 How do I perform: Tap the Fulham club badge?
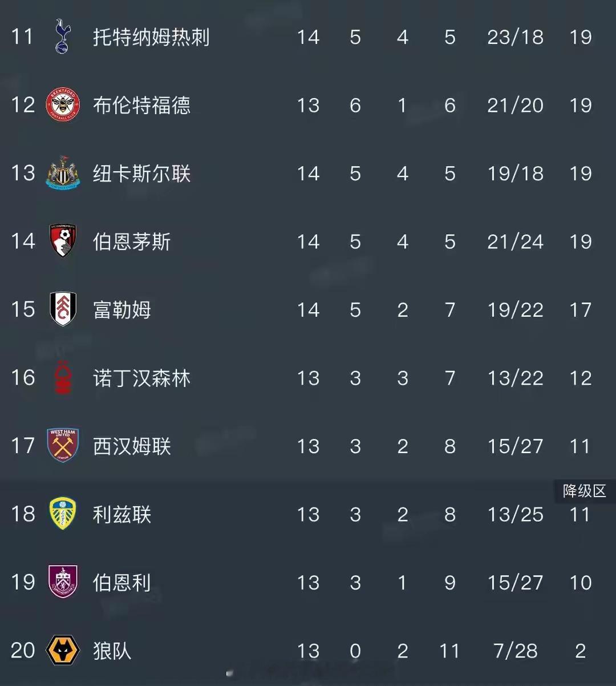(63, 309)
